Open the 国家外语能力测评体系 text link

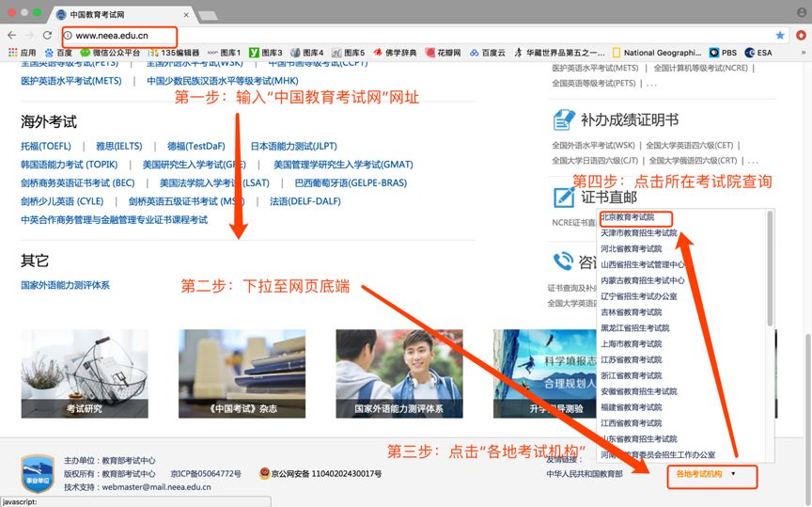coord(65,285)
